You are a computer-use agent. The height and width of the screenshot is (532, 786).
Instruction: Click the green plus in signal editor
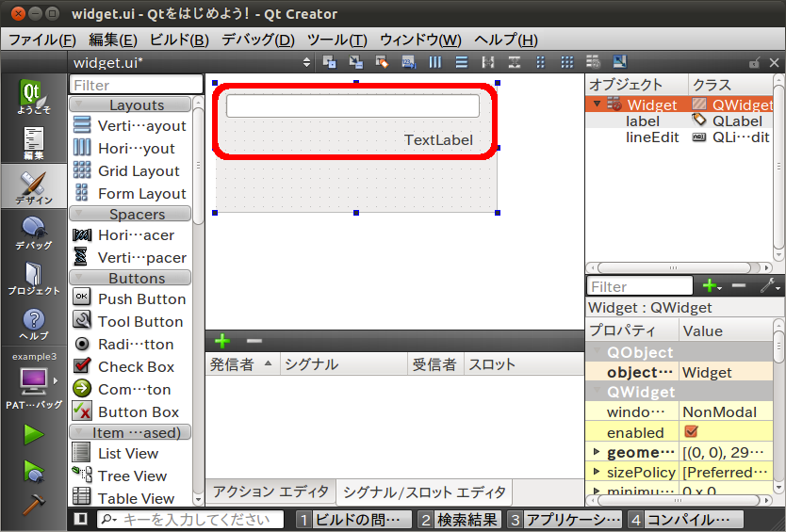point(222,341)
